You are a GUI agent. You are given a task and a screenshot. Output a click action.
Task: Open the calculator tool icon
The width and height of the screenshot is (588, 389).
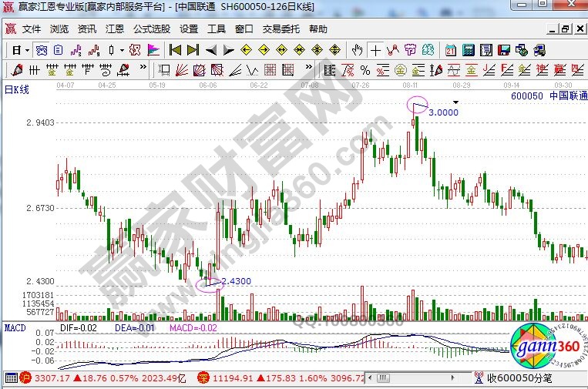(x=468, y=50)
